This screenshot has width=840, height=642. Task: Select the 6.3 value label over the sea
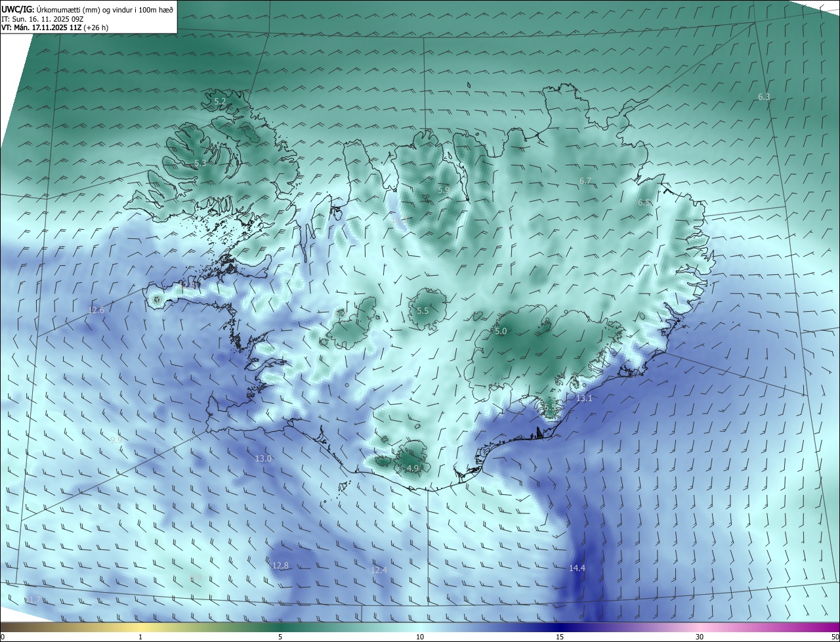point(764,96)
